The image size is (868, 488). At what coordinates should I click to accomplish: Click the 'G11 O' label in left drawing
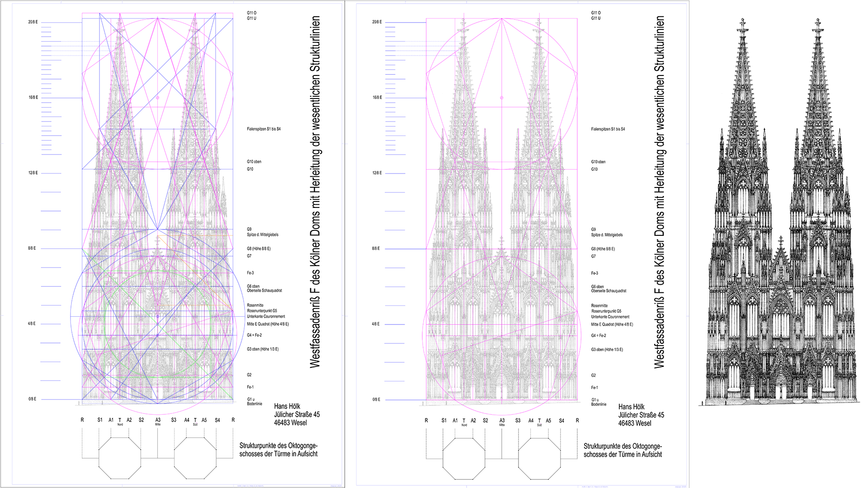tap(251, 13)
